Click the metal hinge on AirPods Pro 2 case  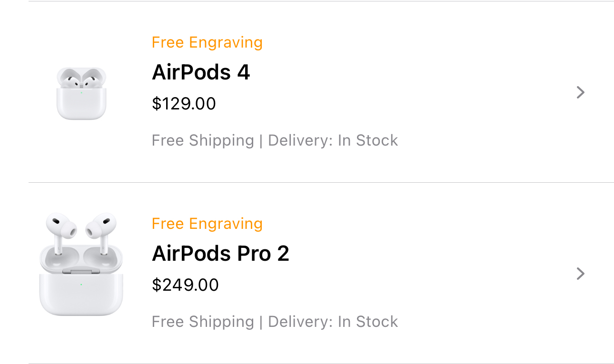click(x=81, y=271)
